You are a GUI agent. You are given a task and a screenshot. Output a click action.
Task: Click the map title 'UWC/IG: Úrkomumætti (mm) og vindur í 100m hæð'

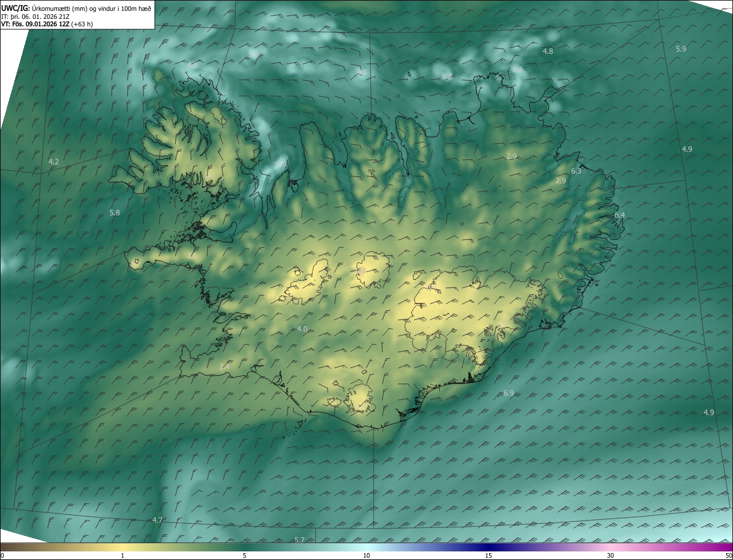(76, 8)
